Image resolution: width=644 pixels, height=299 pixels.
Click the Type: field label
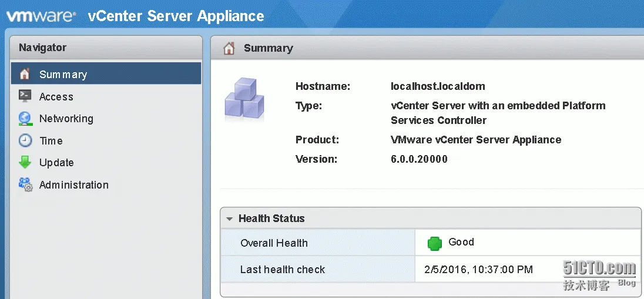point(309,106)
